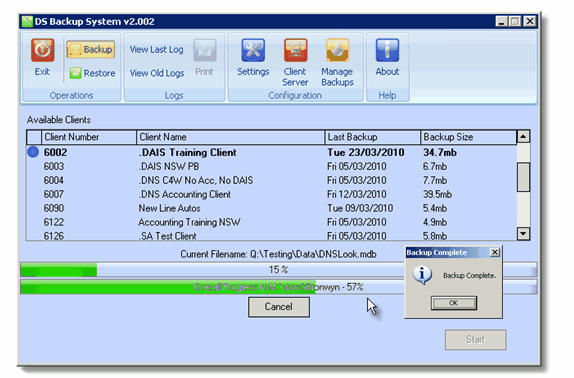The image size is (574, 378).
Task: Select the Backup operation button
Action: coord(90,50)
